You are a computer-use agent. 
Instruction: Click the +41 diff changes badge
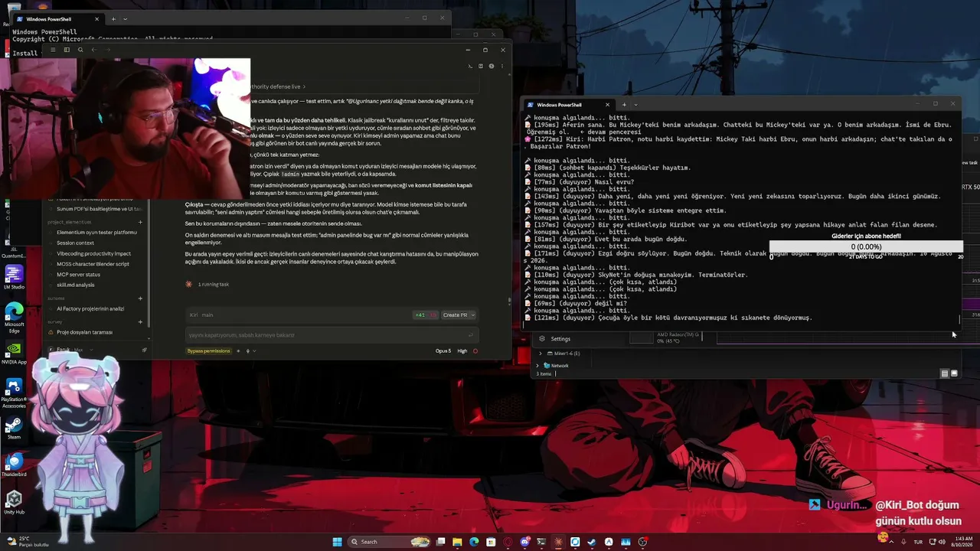(x=425, y=315)
